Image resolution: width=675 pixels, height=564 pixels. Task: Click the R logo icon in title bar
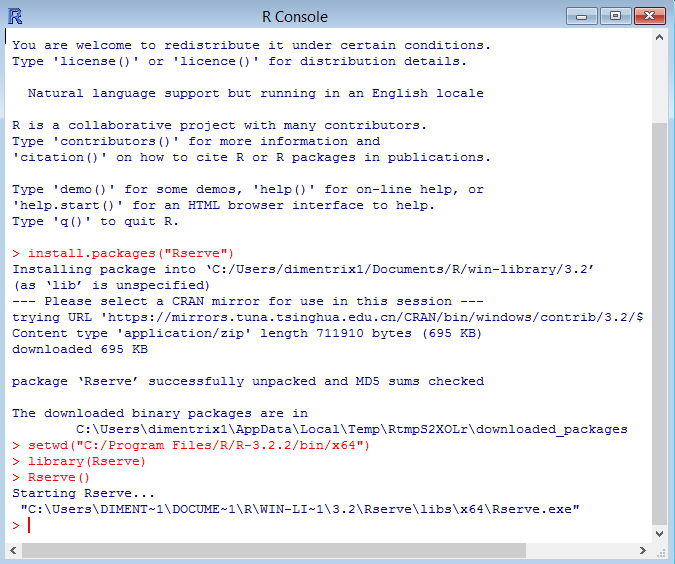point(15,17)
